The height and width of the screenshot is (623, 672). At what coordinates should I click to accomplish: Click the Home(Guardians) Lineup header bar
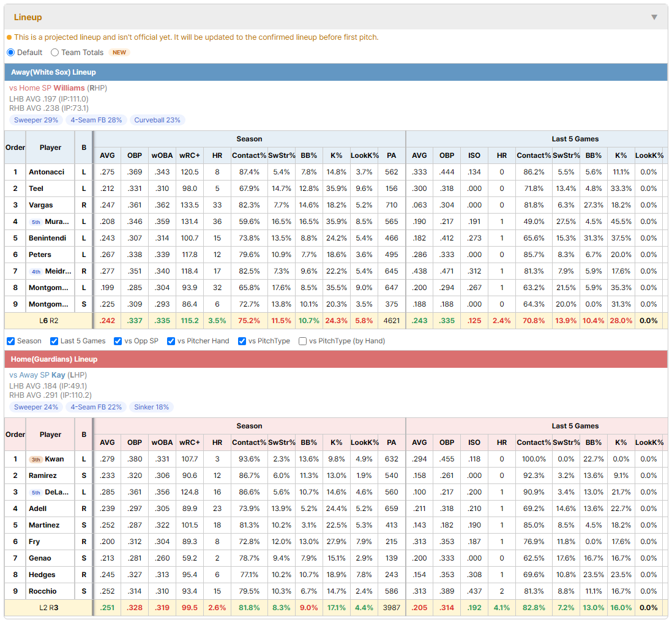[336, 359]
